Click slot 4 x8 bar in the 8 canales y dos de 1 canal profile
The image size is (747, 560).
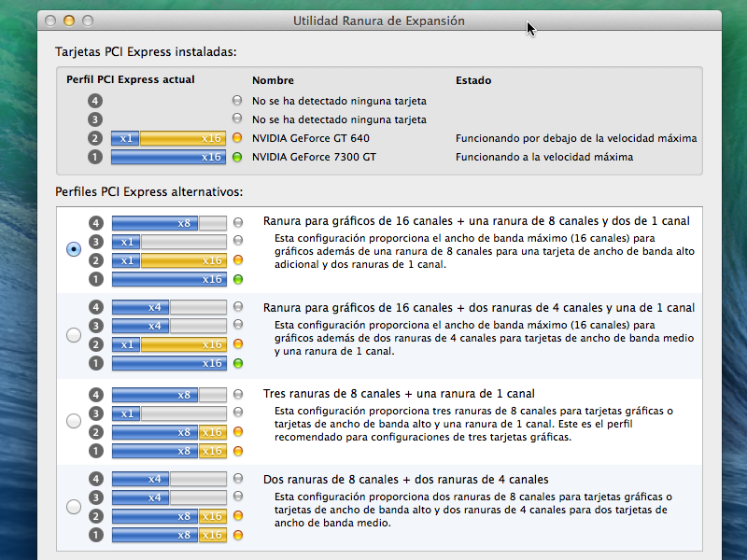[169, 223]
